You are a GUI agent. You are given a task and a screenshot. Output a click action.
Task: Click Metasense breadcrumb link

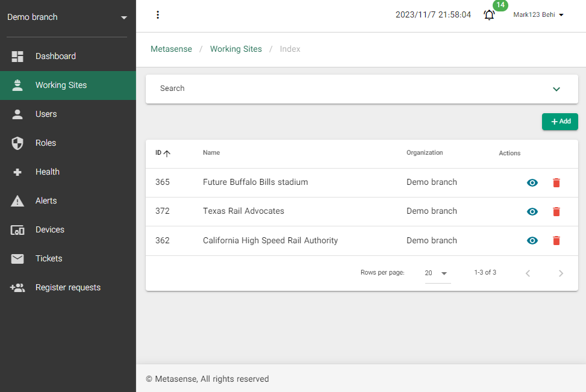click(171, 49)
